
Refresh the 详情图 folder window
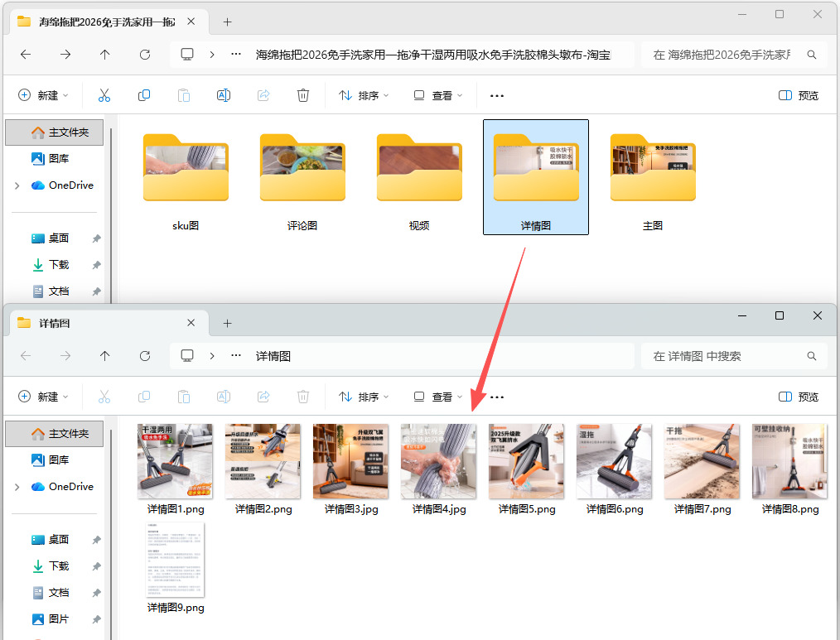pos(145,356)
